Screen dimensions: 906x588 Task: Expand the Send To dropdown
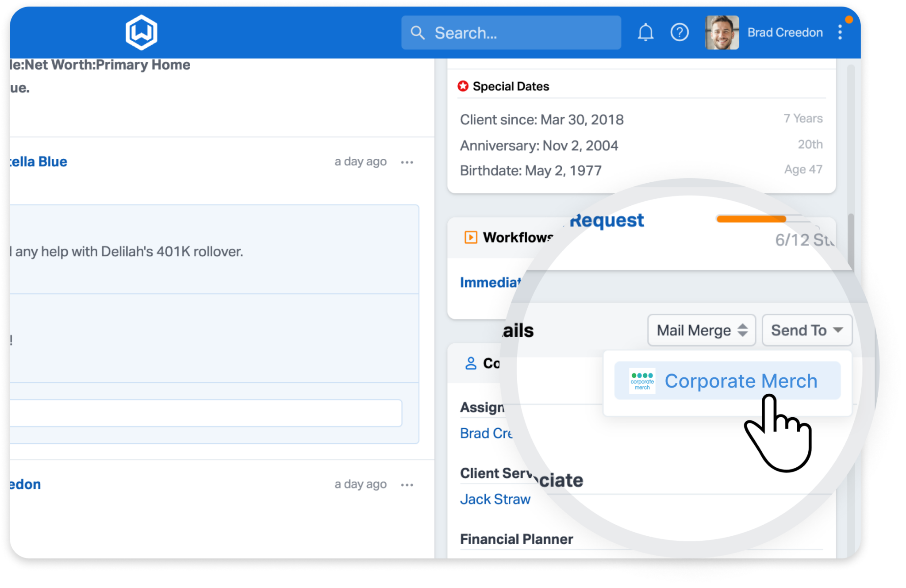(x=806, y=330)
